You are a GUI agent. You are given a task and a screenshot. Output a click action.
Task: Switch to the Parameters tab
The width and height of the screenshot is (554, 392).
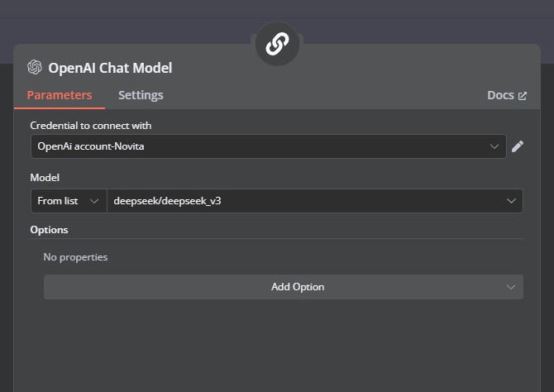60,95
